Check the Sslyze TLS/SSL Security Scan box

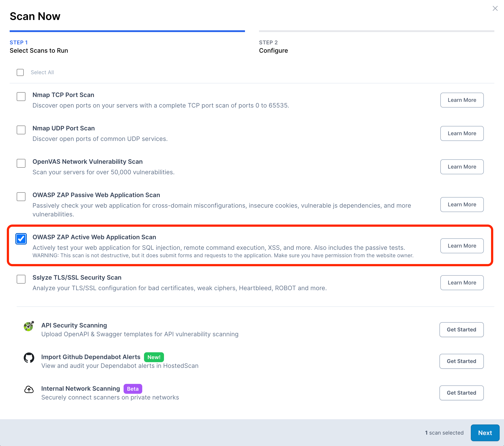click(x=21, y=279)
